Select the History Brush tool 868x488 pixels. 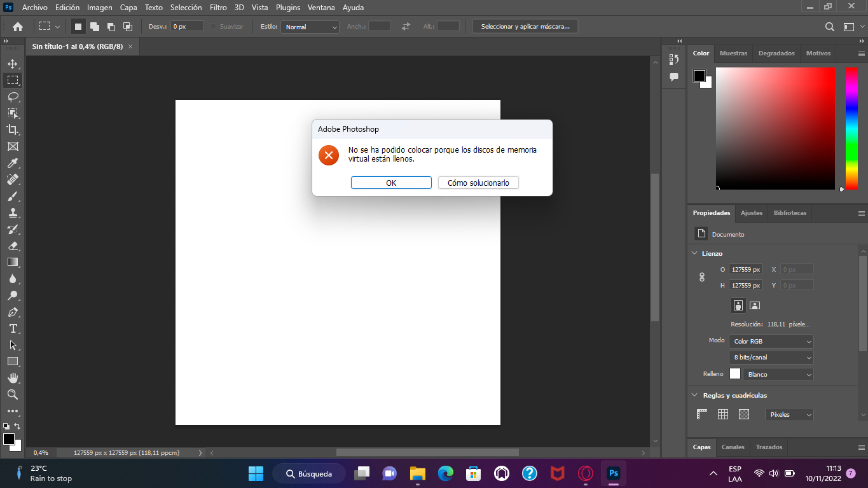click(12, 229)
